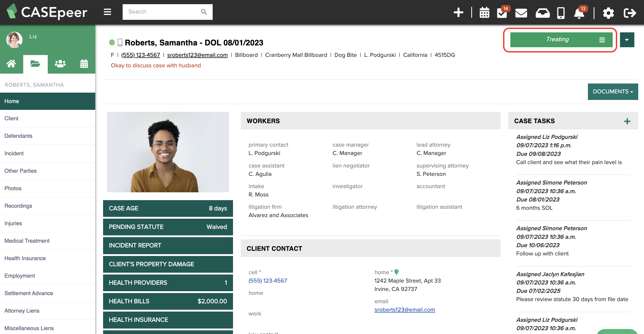Click the phone icon beside client name
Viewport: 644px width, 334px height.
pyautogui.click(x=120, y=42)
